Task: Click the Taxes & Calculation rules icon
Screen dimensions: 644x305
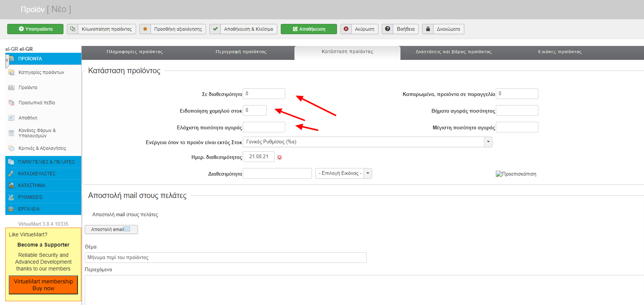Action: [11, 133]
